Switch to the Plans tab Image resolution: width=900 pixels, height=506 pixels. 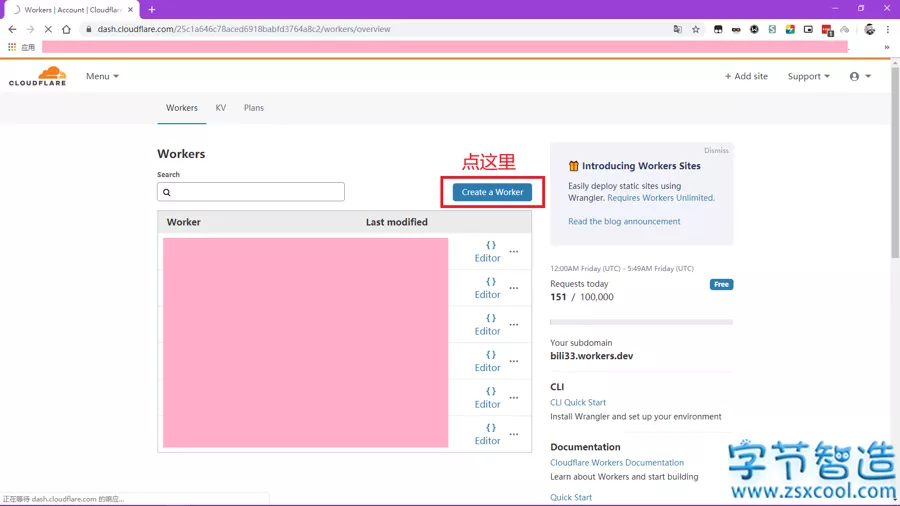click(x=254, y=108)
